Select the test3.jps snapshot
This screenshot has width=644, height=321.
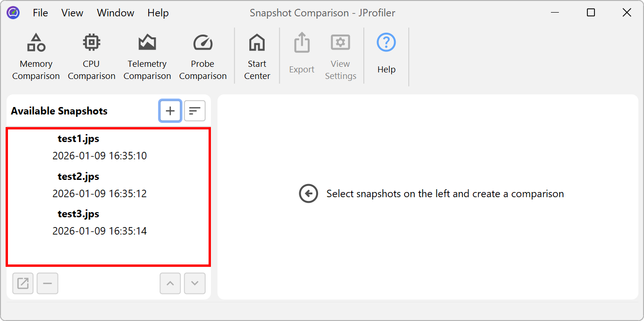99,222
